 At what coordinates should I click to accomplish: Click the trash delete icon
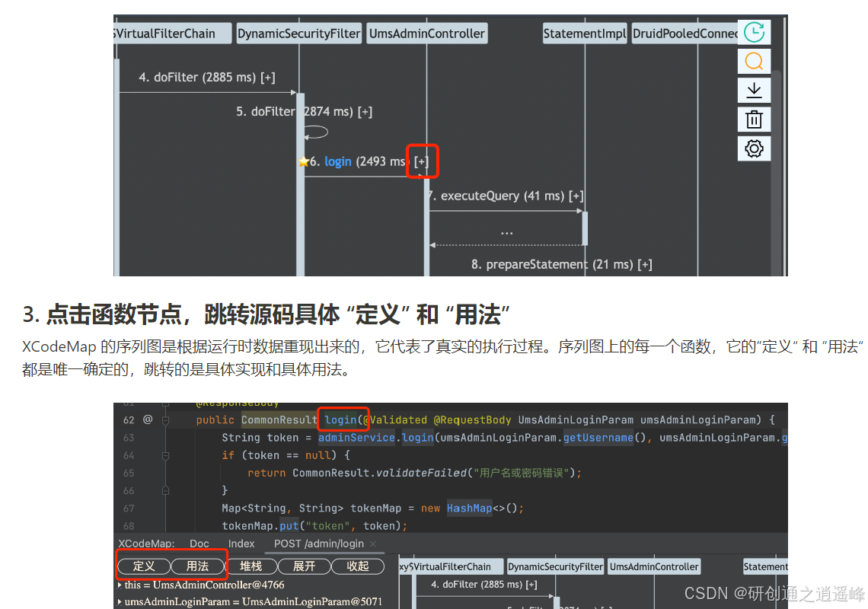(x=754, y=119)
